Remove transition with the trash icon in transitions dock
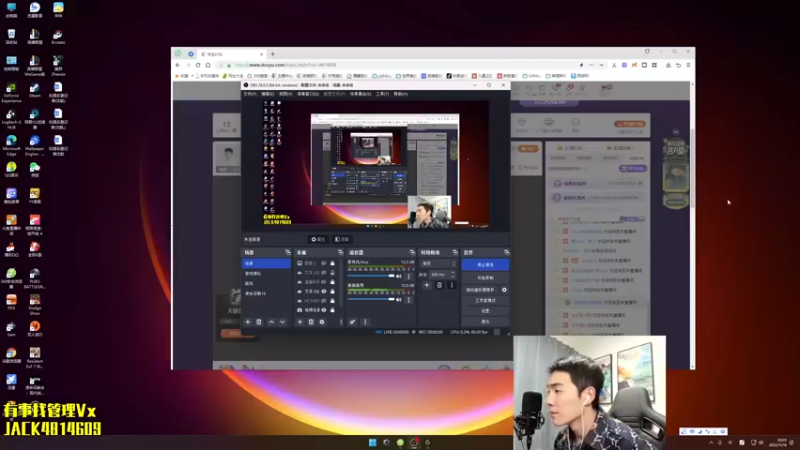The height and width of the screenshot is (450, 800). click(439, 285)
